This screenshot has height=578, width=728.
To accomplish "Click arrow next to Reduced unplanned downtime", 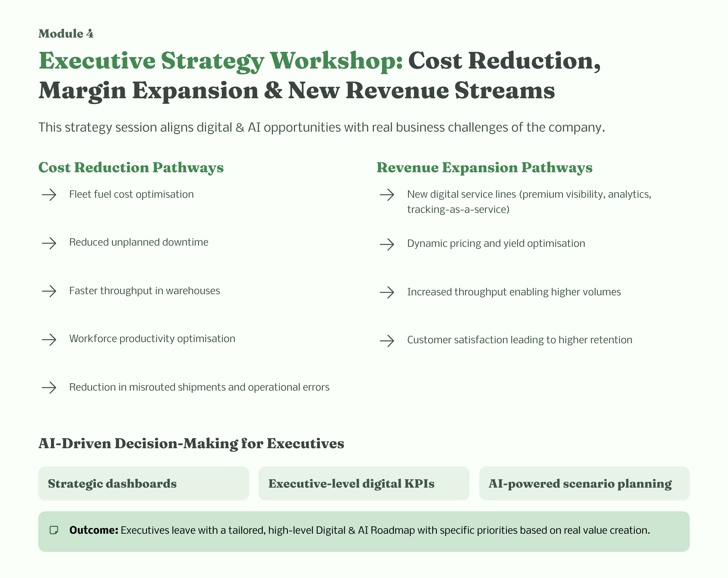I will pos(49,243).
